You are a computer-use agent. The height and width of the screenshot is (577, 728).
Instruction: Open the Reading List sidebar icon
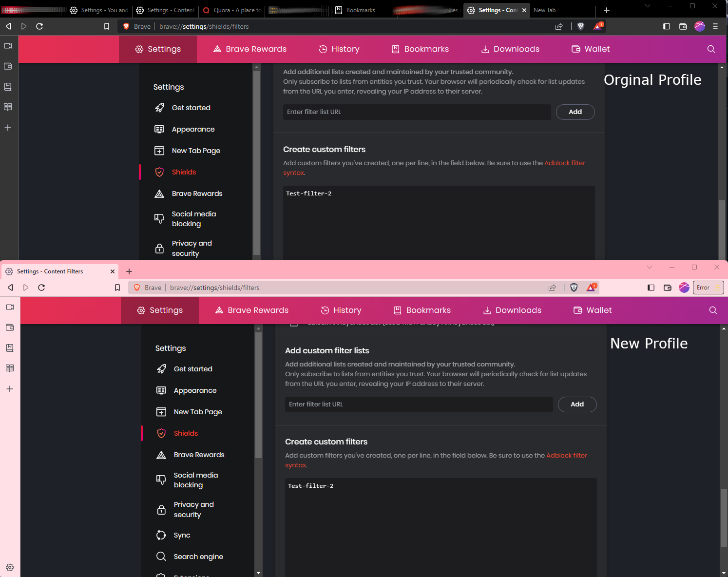coord(8,107)
